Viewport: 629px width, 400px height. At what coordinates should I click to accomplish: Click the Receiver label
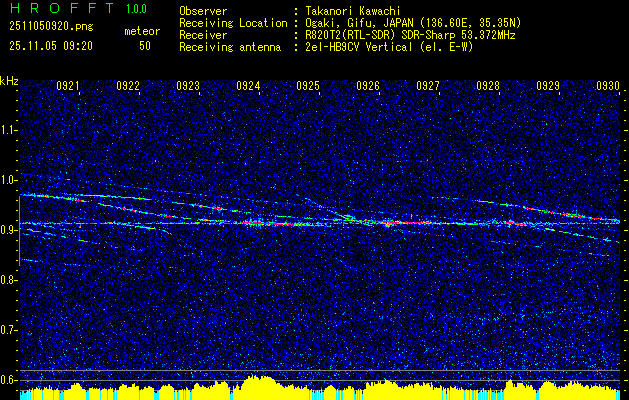[x=203, y=35]
